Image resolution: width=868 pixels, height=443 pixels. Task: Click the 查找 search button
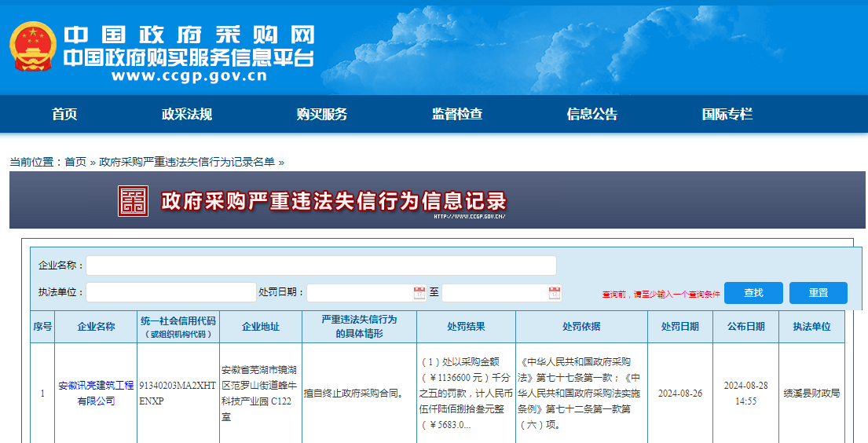753,293
